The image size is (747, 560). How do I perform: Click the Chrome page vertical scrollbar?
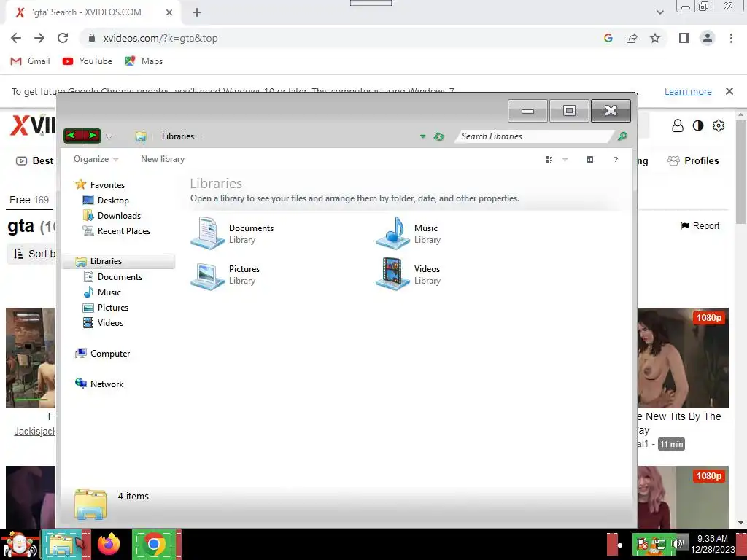pyautogui.click(x=741, y=171)
